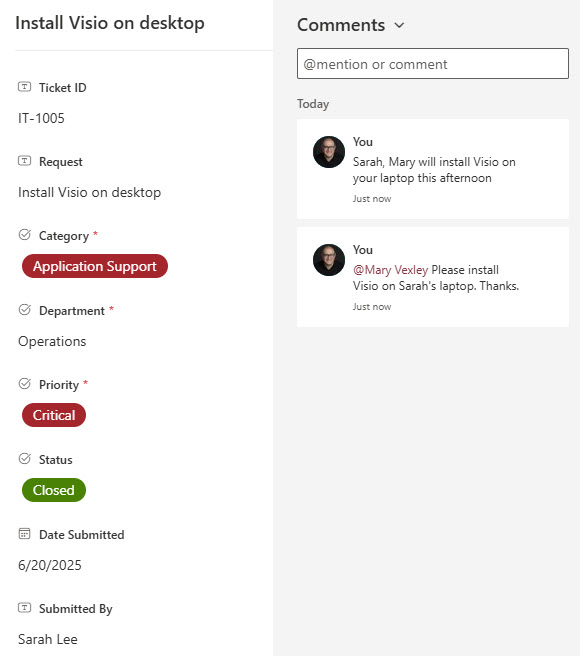Viewport: 580px width, 656px height.
Task: Click the avatar on the Mary Vexley comment
Action: tap(329, 260)
